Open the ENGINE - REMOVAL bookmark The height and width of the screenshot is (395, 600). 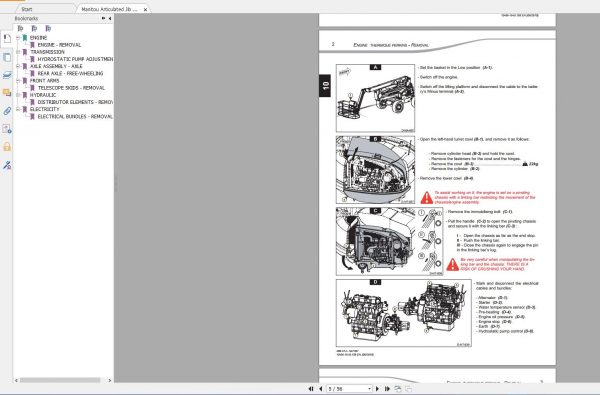[x=59, y=45]
